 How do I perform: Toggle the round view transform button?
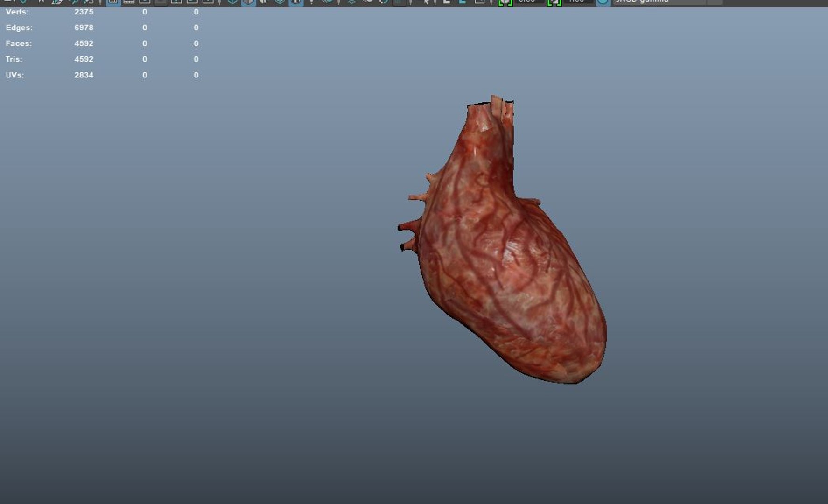[x=603, y=2]
